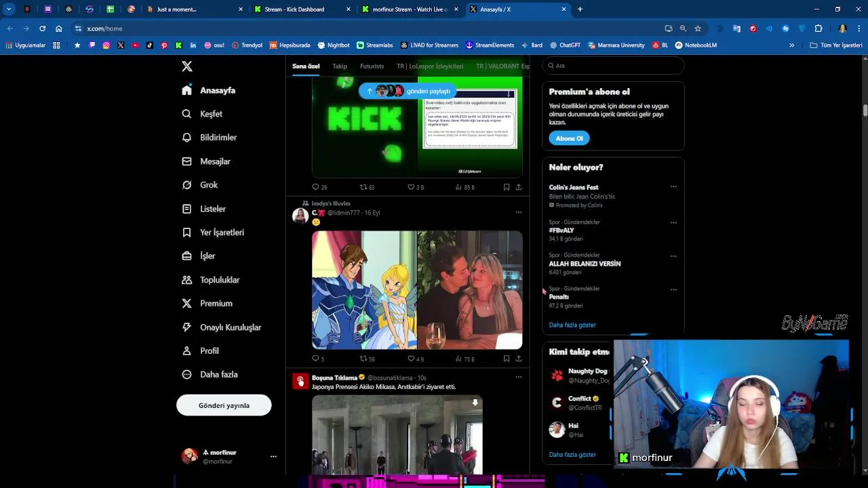Bookmark this page with the star icon
Viewport: 868px width, 488px height.
click(698, 28)
